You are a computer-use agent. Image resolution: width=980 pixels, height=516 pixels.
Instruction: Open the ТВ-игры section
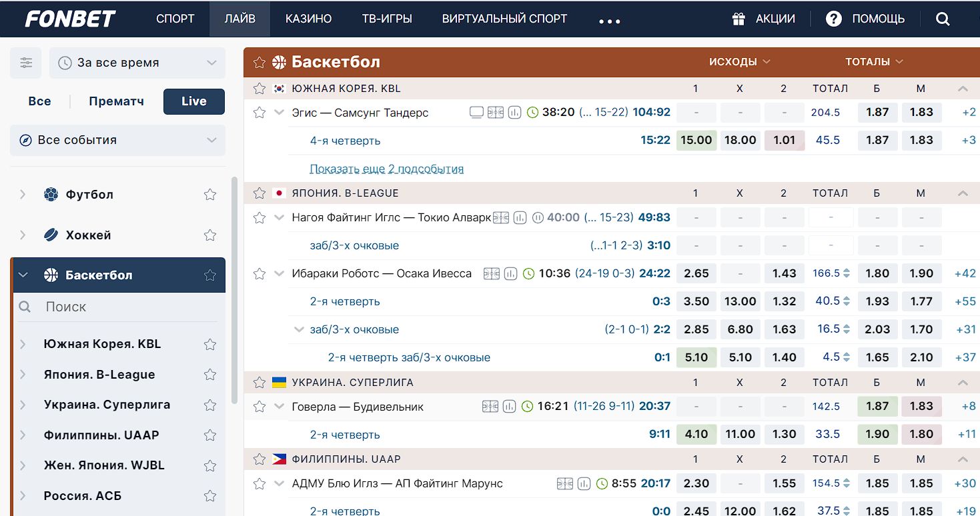pos(387,19)
